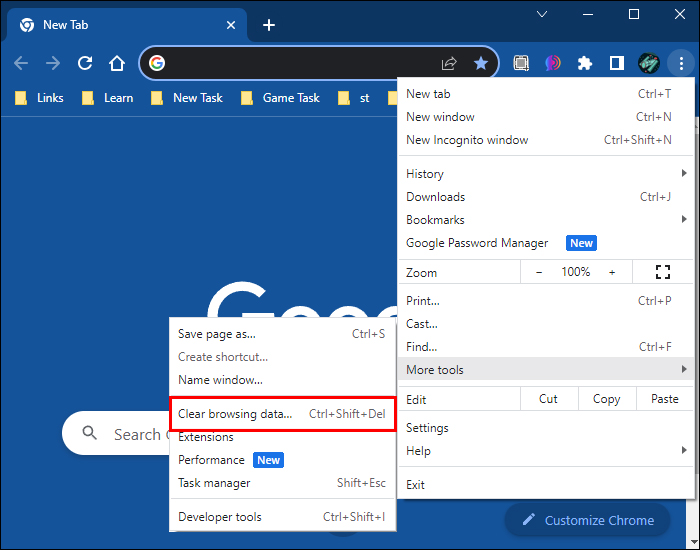The height and width of the screenshot is (550, 700).
Task: Toggle the side panel icon
Action: coord(617,63)
